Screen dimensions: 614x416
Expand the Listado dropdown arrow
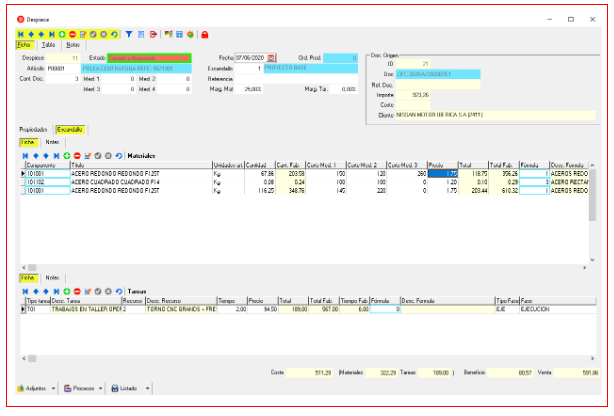148,389
